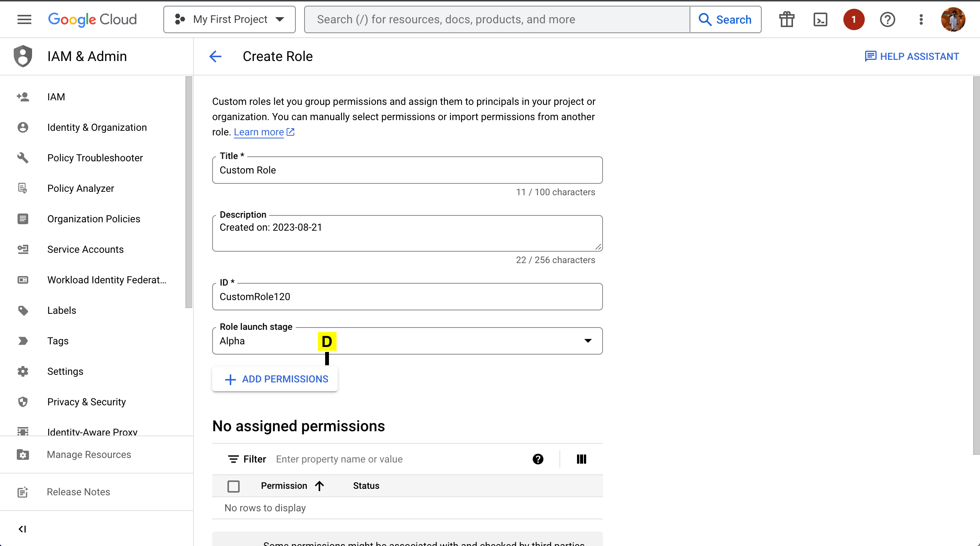Open the main navigation hamburger menu

[24, 19]
